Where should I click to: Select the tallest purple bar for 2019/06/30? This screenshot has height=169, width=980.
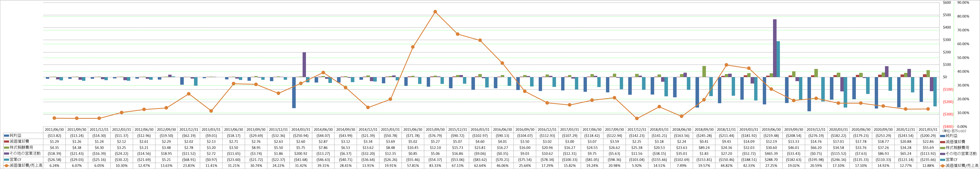tap(775, 48)
